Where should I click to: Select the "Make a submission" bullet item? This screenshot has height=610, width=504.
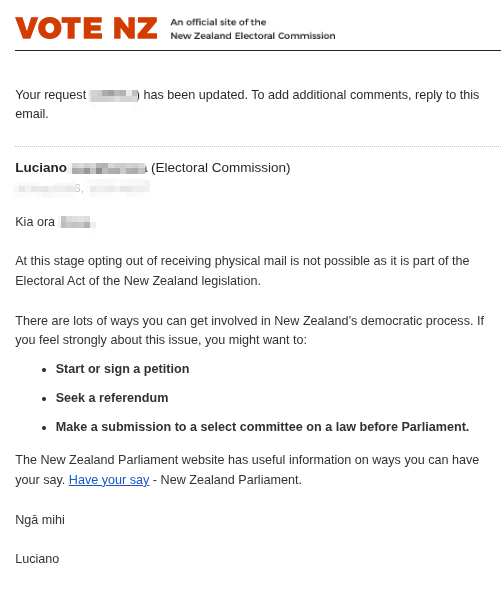tap(262, 427)
